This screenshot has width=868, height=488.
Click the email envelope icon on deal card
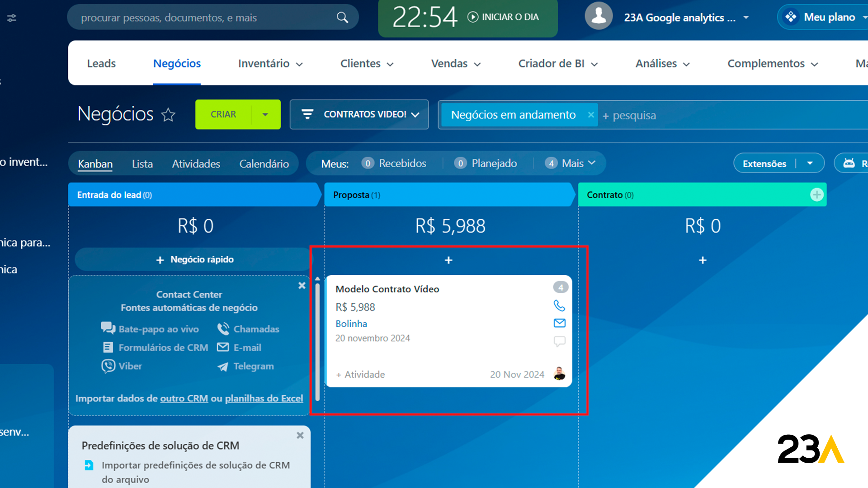tap(559, 323)
